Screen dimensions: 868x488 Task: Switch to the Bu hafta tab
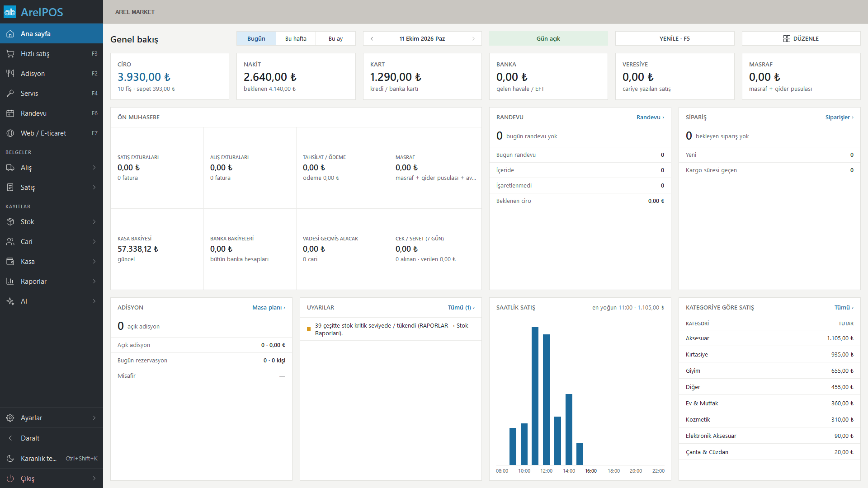click(296, 38)
